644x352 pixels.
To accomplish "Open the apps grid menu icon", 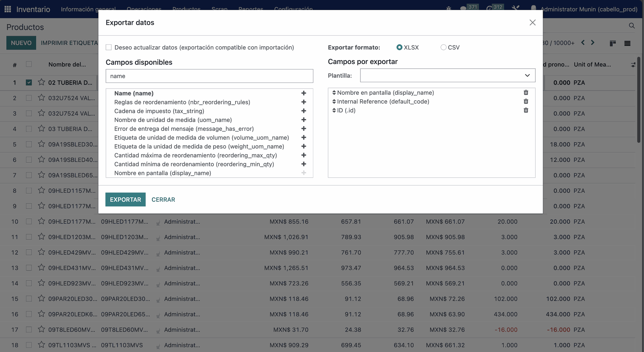I will [8, 9].
